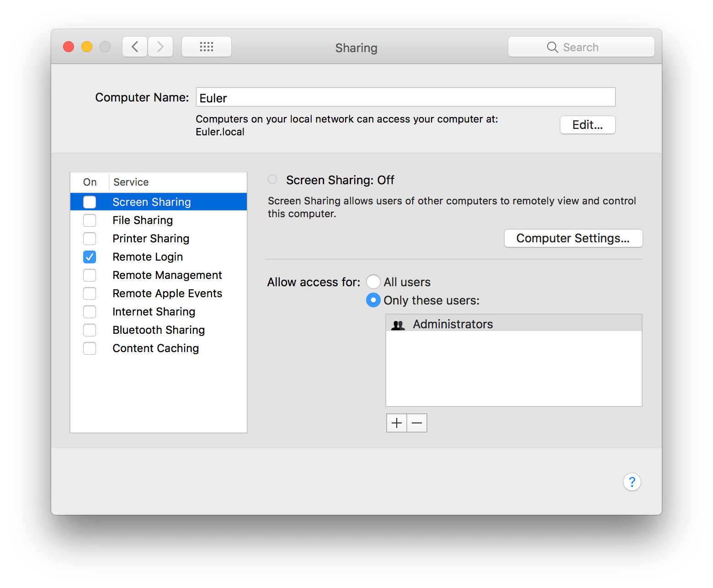
Task: Open help via the question mark icon
Action: point(632,482)
